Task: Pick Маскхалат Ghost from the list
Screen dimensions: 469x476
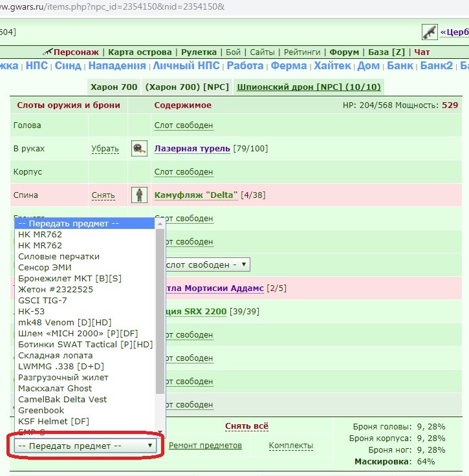Action: [55, 388]
